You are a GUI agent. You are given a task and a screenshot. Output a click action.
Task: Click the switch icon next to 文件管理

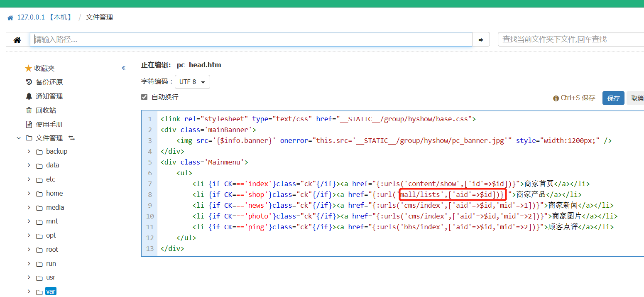pyautogui.click(x=71, y=138)
